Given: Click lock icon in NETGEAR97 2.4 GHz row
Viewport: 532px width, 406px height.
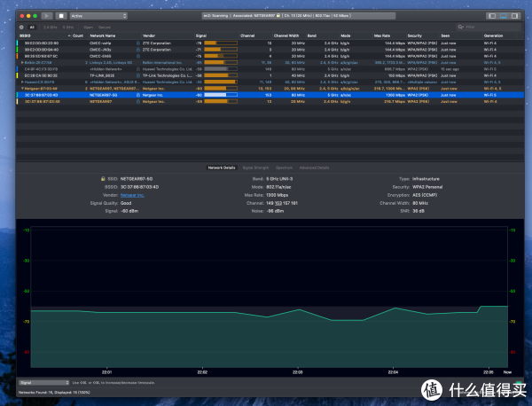Looking at the screenshot, I should [x=138, y=101].
